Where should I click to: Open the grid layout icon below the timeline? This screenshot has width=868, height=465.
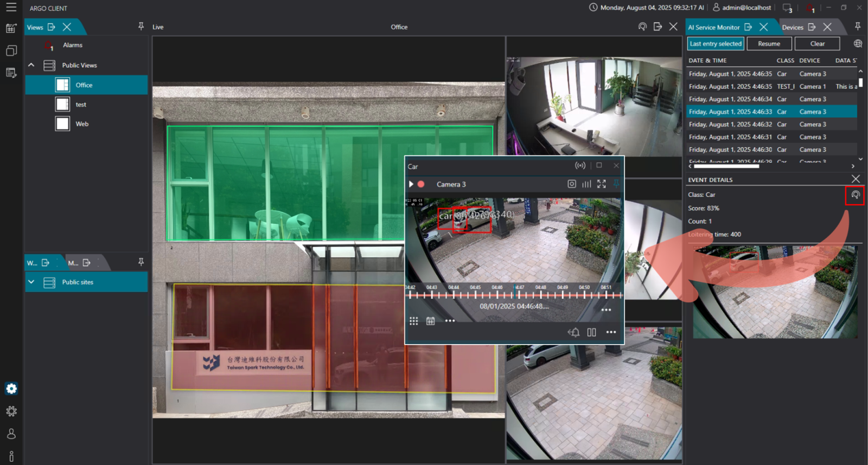pos(413,321)
